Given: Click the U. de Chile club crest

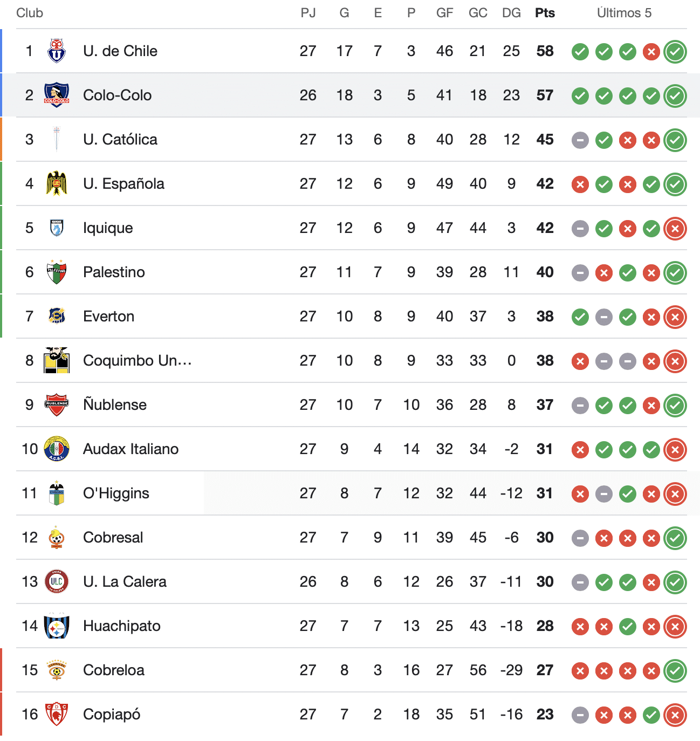Looking at the screenshot, I should [x=57, y=51].
